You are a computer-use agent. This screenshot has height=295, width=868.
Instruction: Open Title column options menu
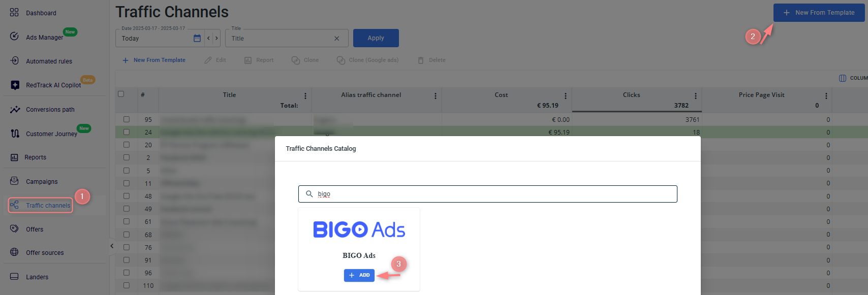point(305,96)
